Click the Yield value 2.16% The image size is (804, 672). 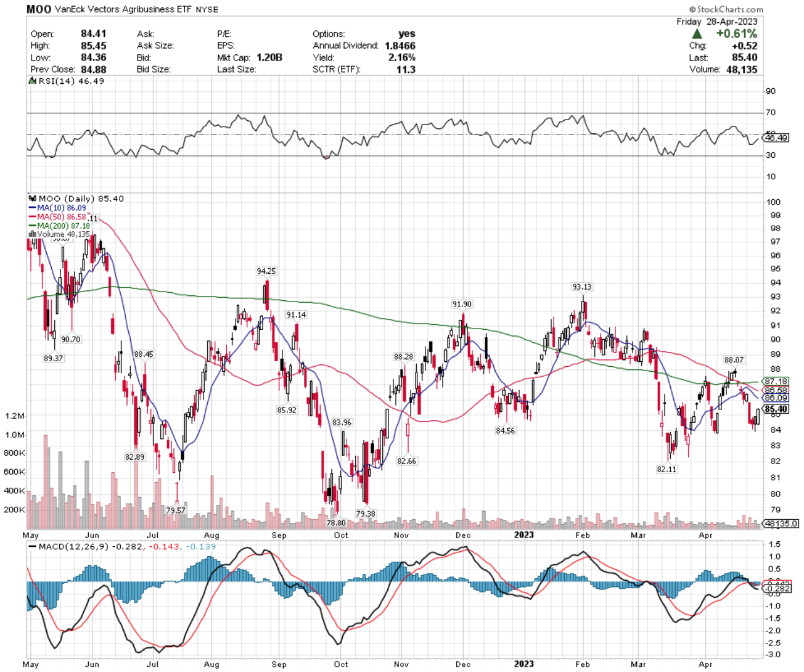pos(402,57)
